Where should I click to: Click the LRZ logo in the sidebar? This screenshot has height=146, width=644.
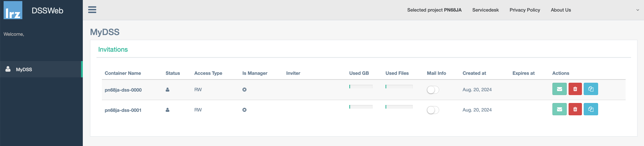13,10
